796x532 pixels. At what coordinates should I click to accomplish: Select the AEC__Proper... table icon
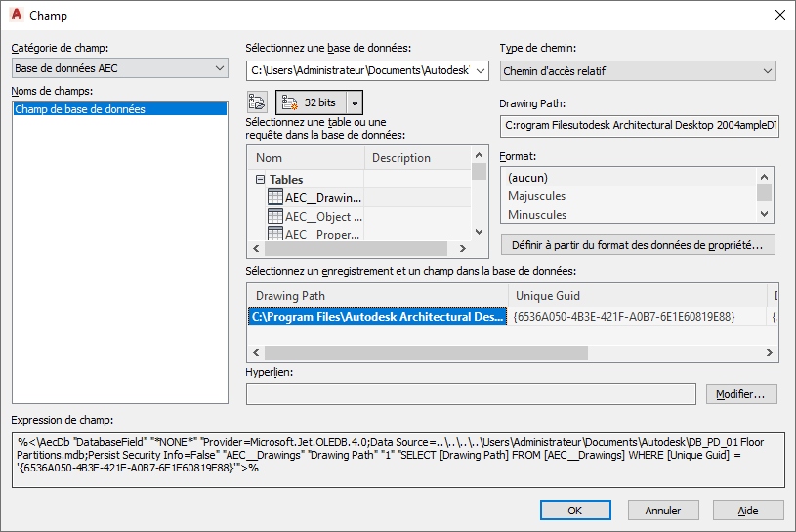pos(275,233)
